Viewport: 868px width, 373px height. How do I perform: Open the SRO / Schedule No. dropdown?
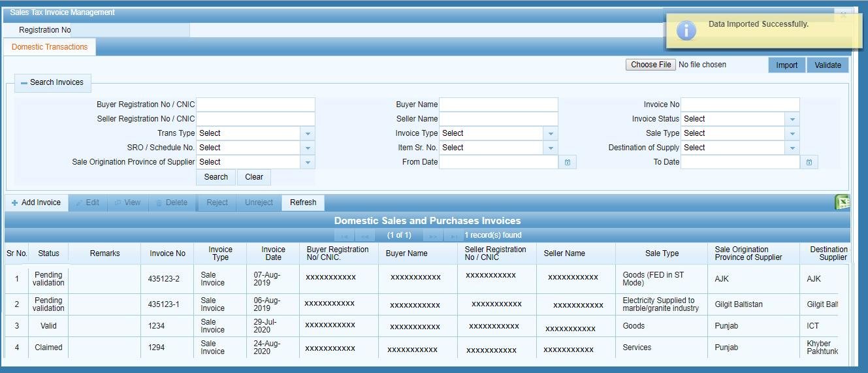(308, 148)
